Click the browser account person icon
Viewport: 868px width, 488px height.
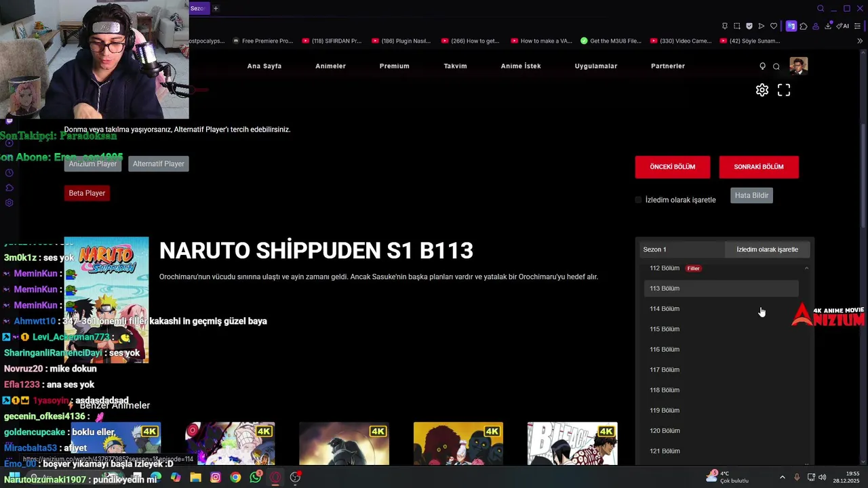(816, 26)
